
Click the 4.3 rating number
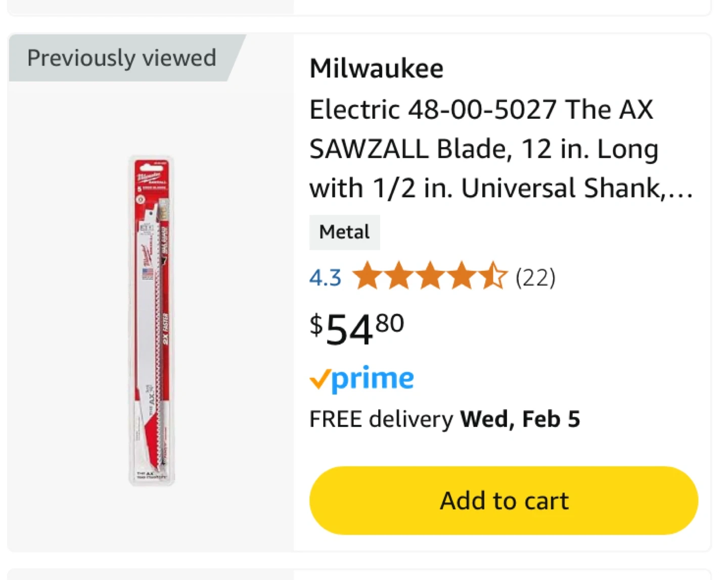(325, 277)
